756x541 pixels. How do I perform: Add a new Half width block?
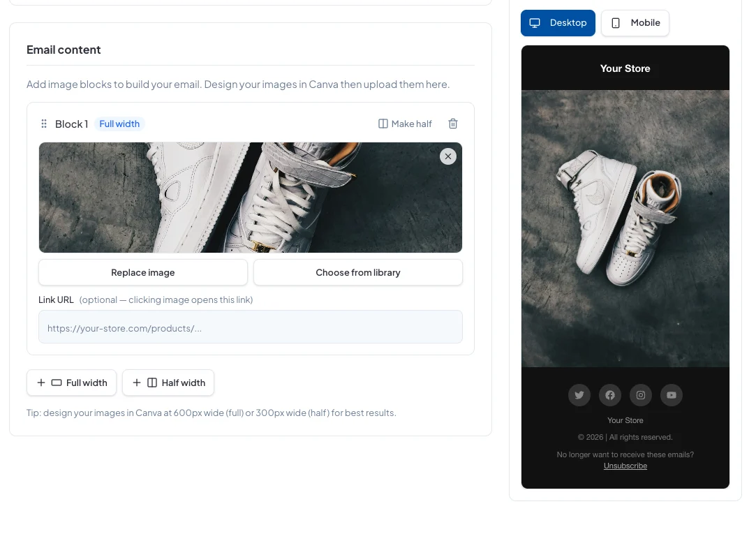168,383
